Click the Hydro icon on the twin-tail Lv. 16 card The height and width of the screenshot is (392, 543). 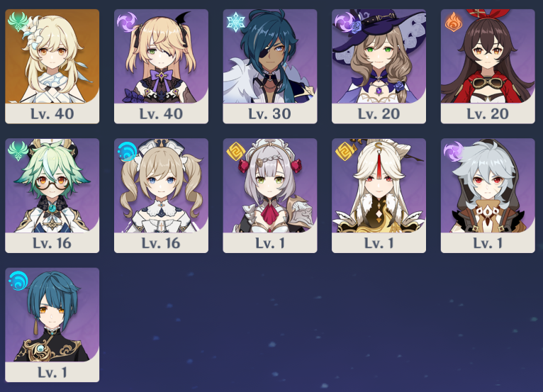pos(127,151)
